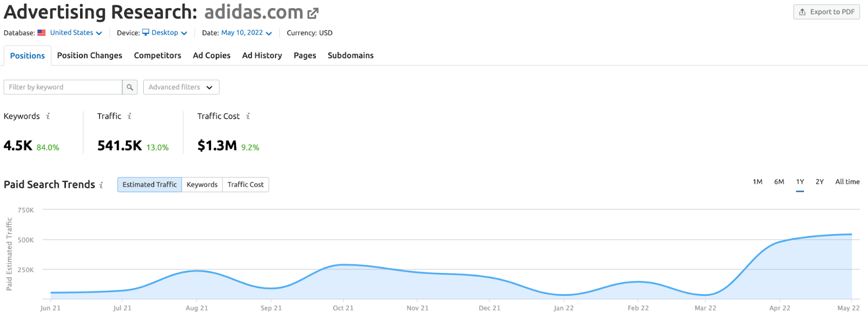
Task: Switch chart to Traffic Cost view
Action: click(245, 185)
